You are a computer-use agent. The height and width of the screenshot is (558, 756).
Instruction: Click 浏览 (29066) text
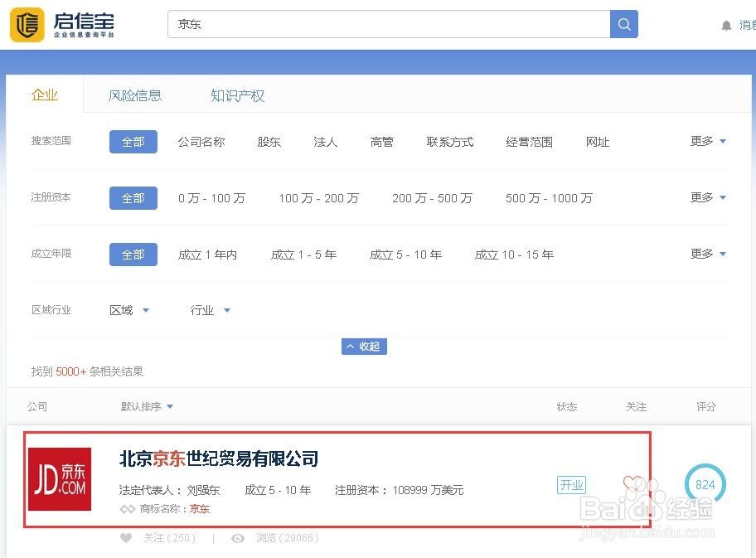[288, 538]
